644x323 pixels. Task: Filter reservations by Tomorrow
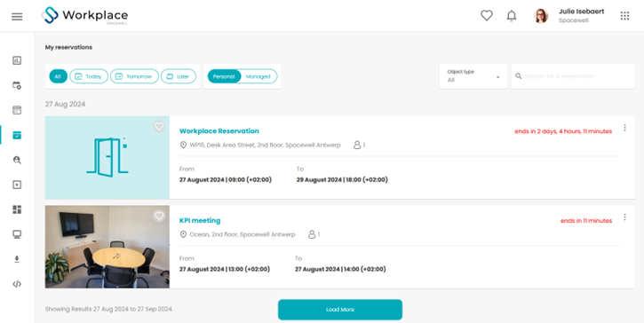coord(134,76)
